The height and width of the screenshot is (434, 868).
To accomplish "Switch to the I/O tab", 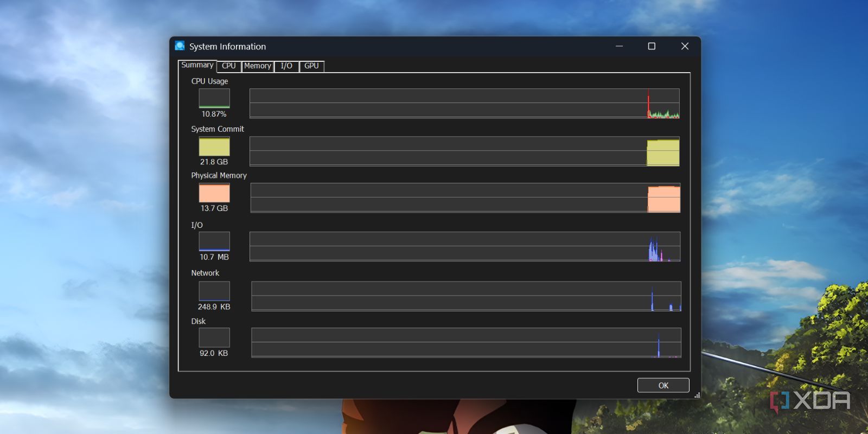I will coord(286,66).
